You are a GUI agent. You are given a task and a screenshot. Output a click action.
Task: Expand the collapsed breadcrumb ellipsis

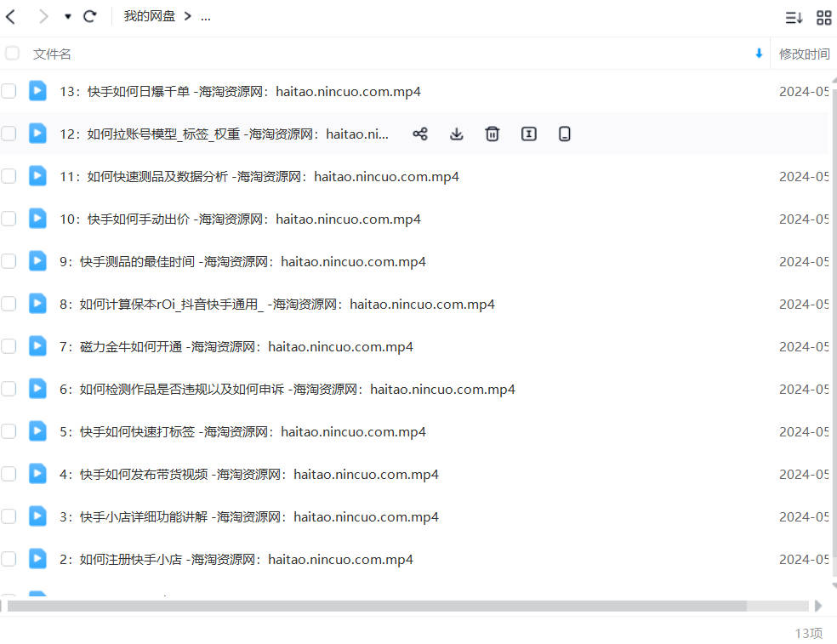click(x=206, y=17)
